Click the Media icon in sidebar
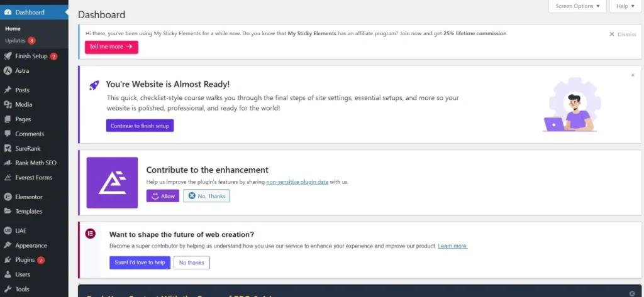644x297 pixels. pos(8,105)
